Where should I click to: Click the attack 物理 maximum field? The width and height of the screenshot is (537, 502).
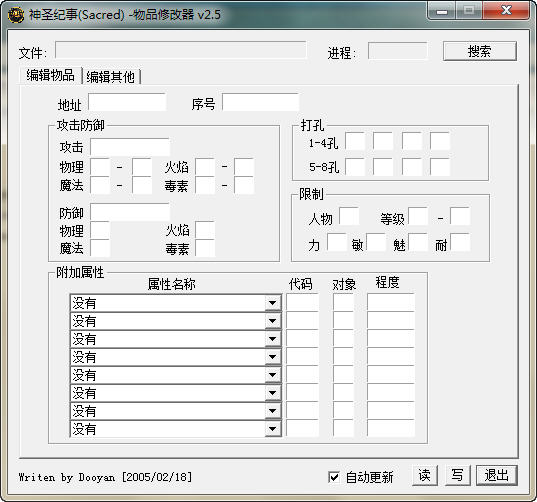pyautogui.click(x=142, y=167)
